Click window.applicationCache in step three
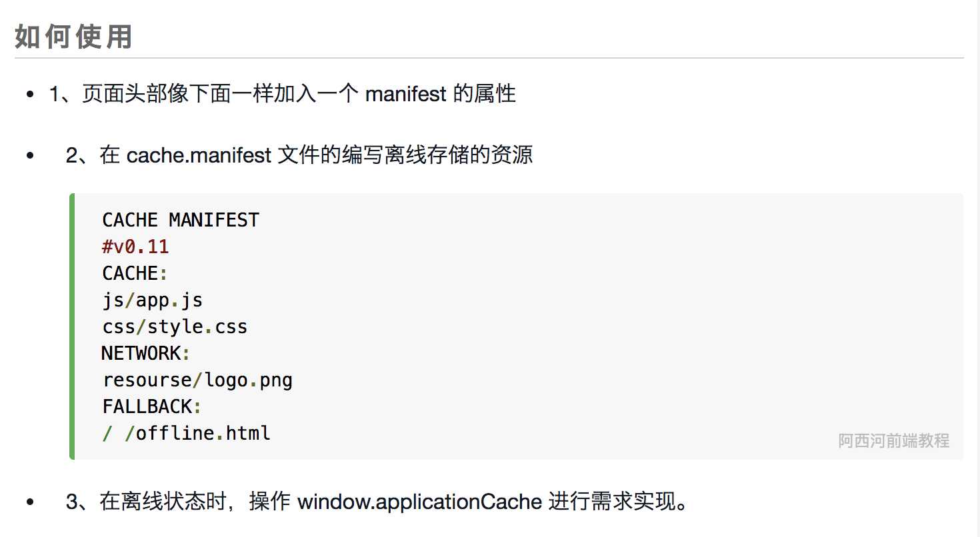980x537 pixels. coord(419,501)
